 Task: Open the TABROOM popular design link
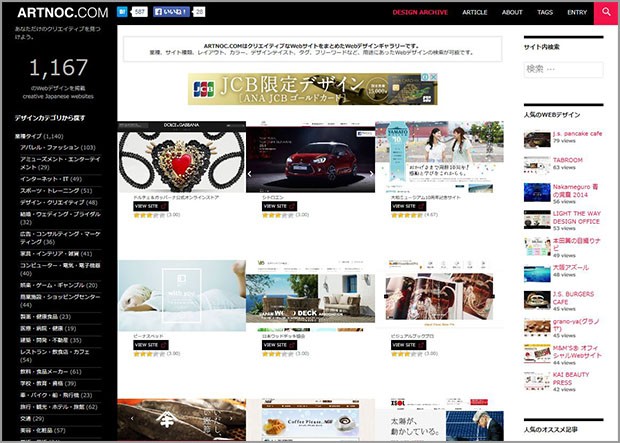pos(567,160)
